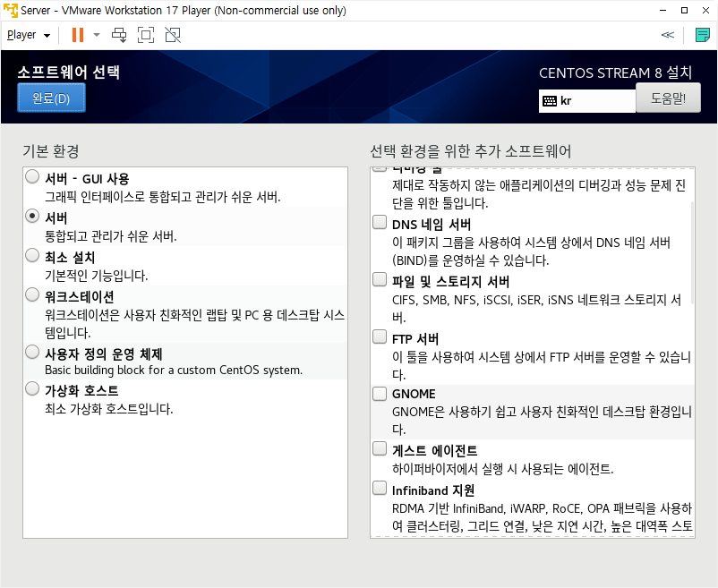Click the '최소 가상화 호스트입니다.' description
Viewport: 718px width, 588px height.
pos(109,409)
